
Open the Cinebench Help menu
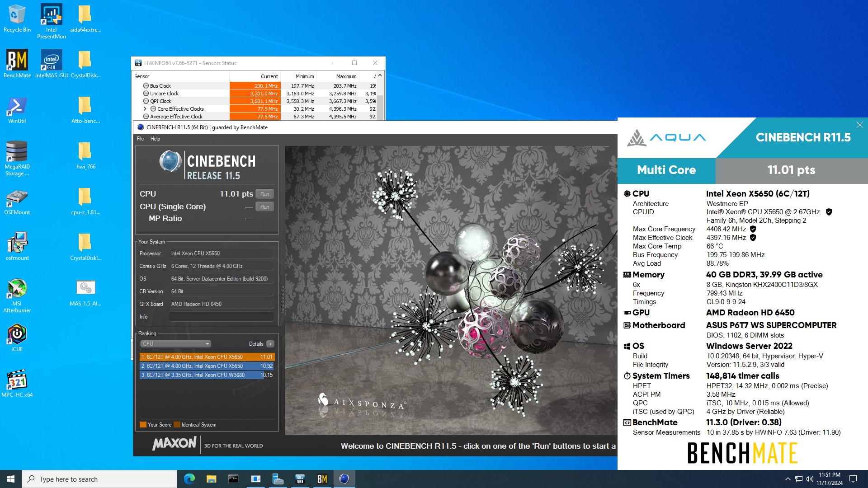point(155,139)
